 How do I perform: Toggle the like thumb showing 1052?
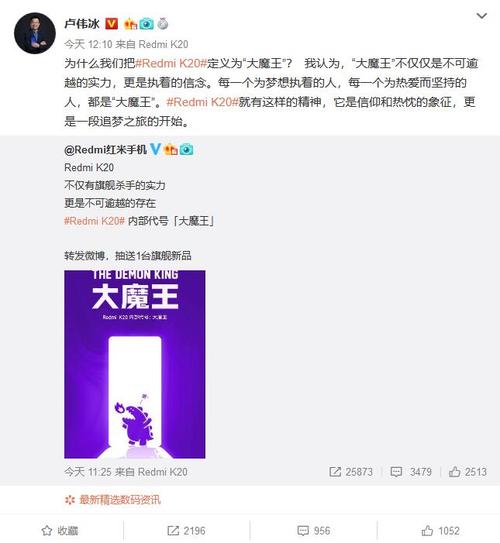tap(440, 531)
